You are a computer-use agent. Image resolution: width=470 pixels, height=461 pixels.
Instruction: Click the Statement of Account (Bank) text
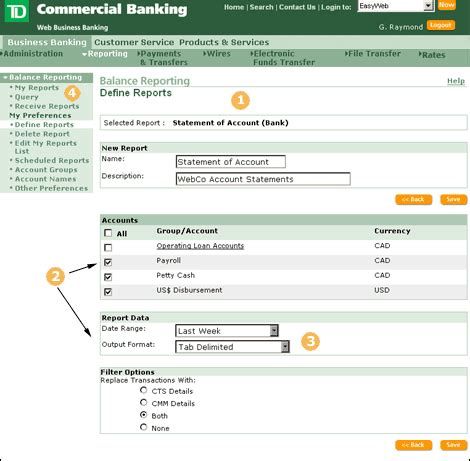click(x=230, y=123)
